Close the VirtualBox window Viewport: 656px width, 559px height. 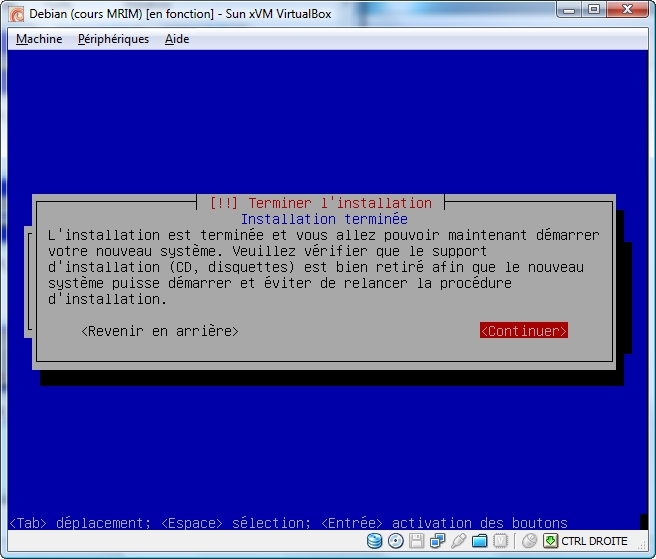click(627, 10)
